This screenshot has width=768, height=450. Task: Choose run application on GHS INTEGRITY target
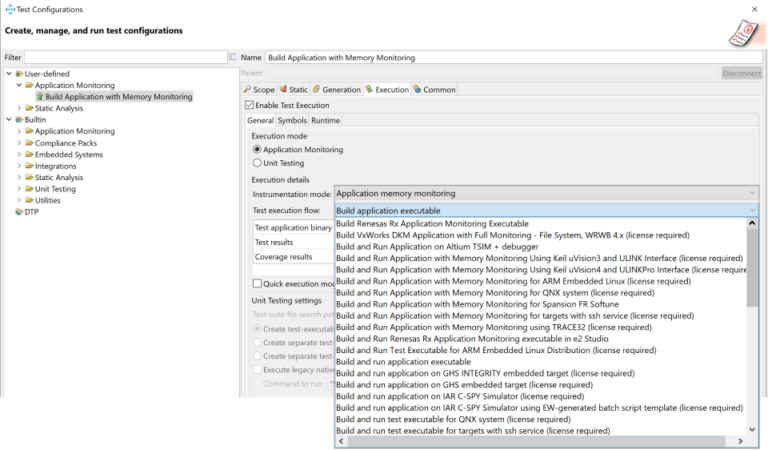click(x=485, y=373)
